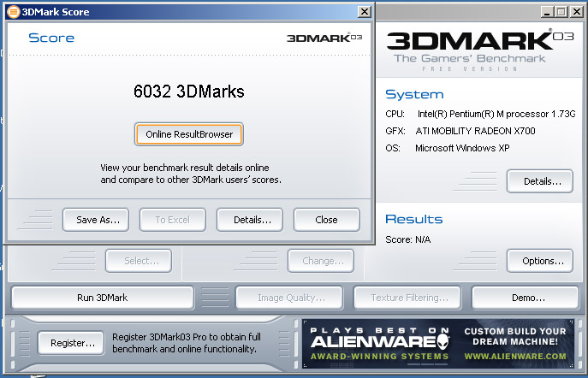
Task: Click the 3DMark03 logo in main window
Action: coord(480,41)
